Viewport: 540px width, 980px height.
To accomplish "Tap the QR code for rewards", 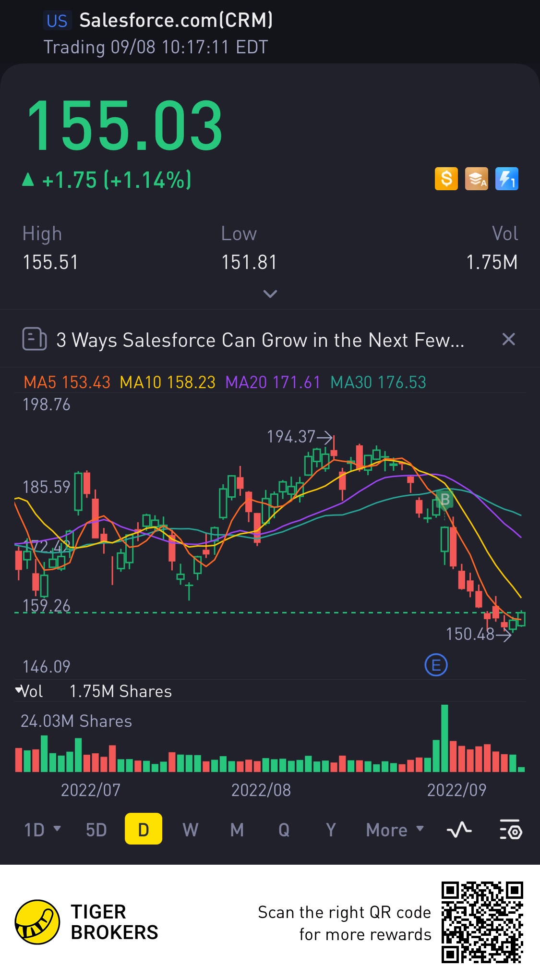I will pyautogui.click(x=482, y=922).
